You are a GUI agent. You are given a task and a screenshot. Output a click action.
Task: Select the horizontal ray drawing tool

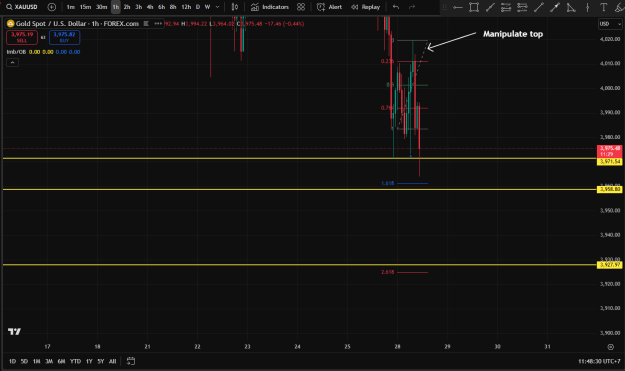[458, 7]
